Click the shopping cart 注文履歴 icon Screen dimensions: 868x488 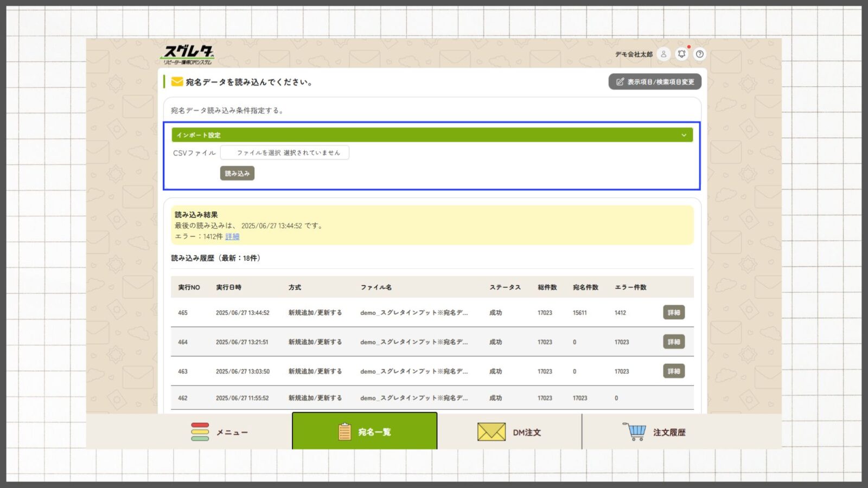tap(634, 432)
